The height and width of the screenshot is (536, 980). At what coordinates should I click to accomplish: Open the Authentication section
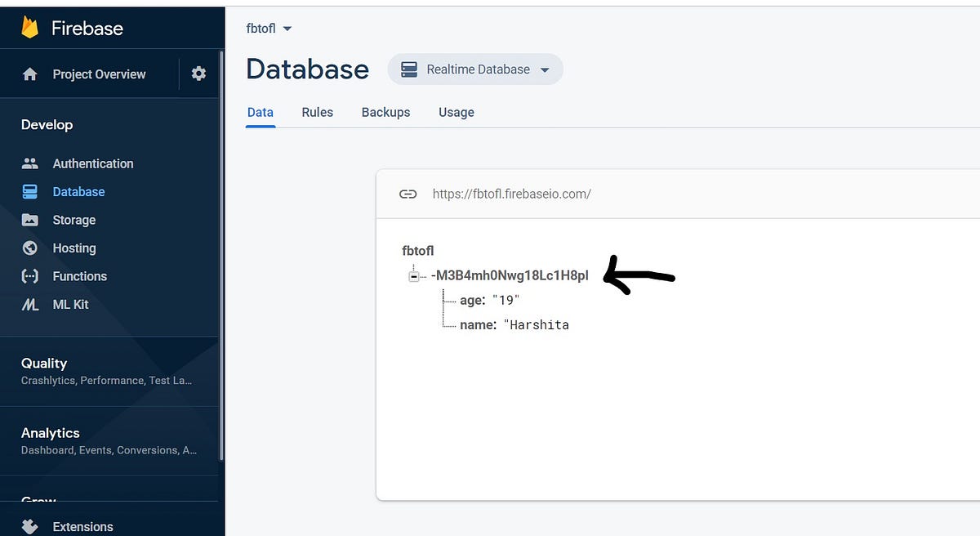[92, 163]
